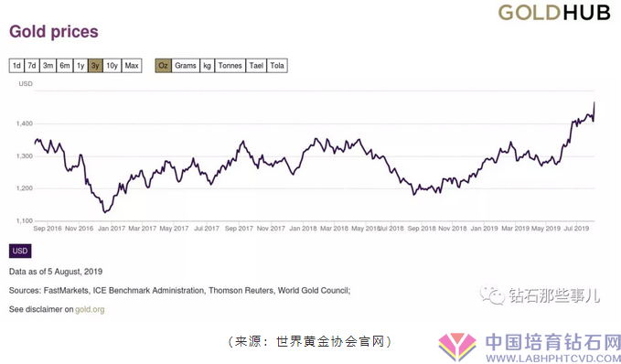Set weight unit to Oz
This screenshot has width=621, height=364.
click(163, 65)
